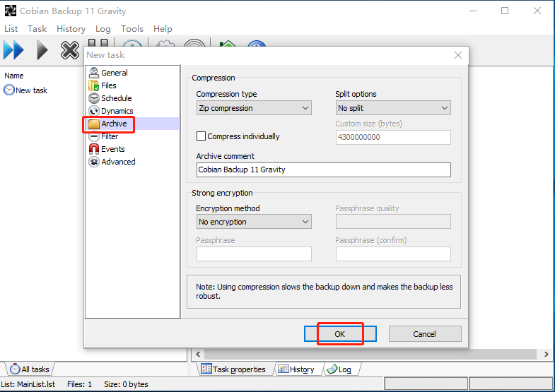Screen dimensions: 555x392
Task: Click inside the Archive comment text field
Action: click(323, 170)
